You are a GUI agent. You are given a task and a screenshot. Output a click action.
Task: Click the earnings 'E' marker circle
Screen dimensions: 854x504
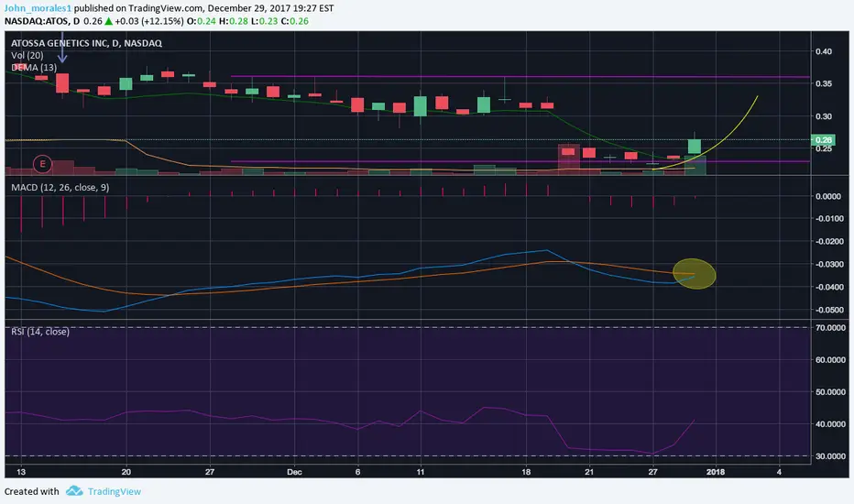42,163
